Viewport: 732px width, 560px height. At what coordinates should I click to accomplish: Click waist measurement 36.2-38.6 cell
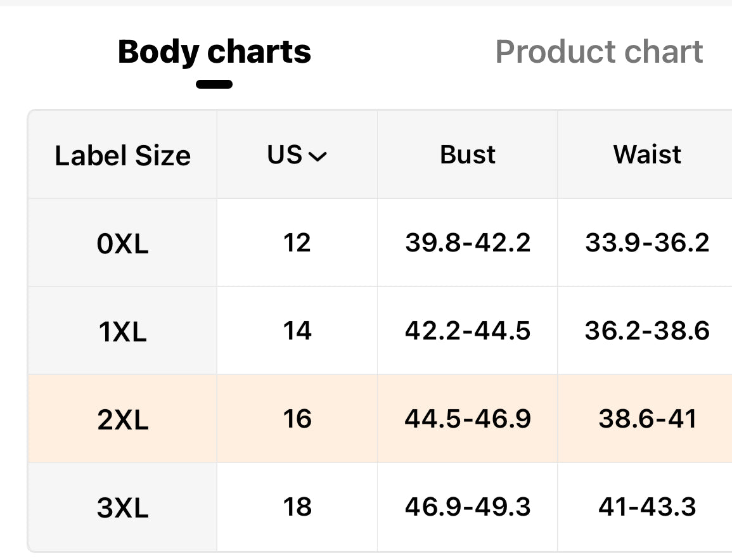(x=647, y=331)
